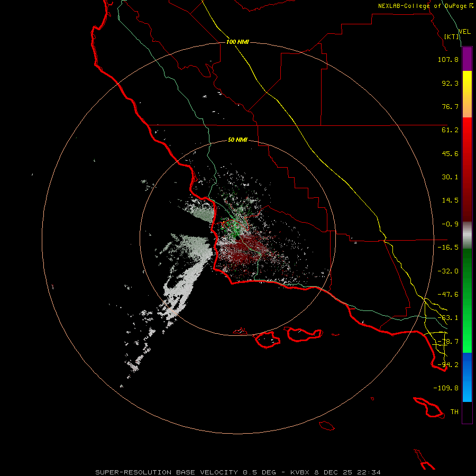Select the -63.1 scale value

448,318
